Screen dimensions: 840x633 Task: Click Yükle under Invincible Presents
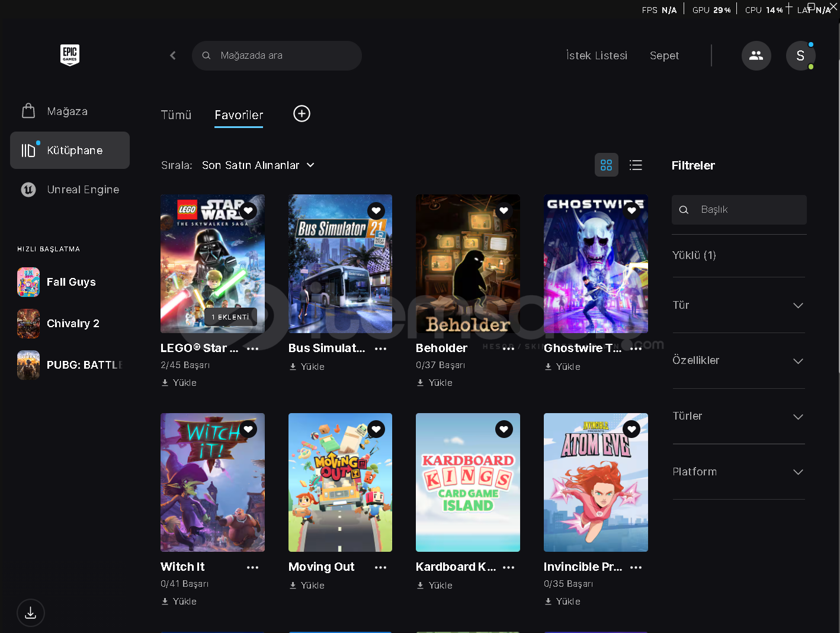point(562,602)
